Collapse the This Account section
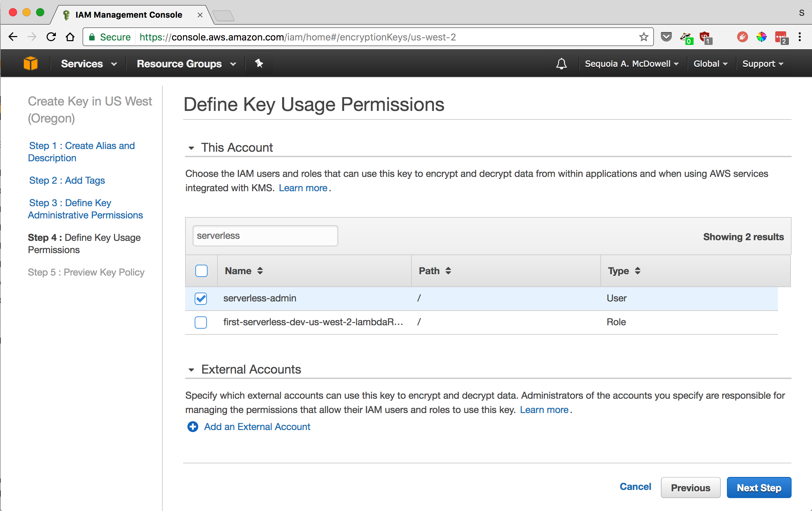This screenshot has width=812, height=511. point(191,148)
